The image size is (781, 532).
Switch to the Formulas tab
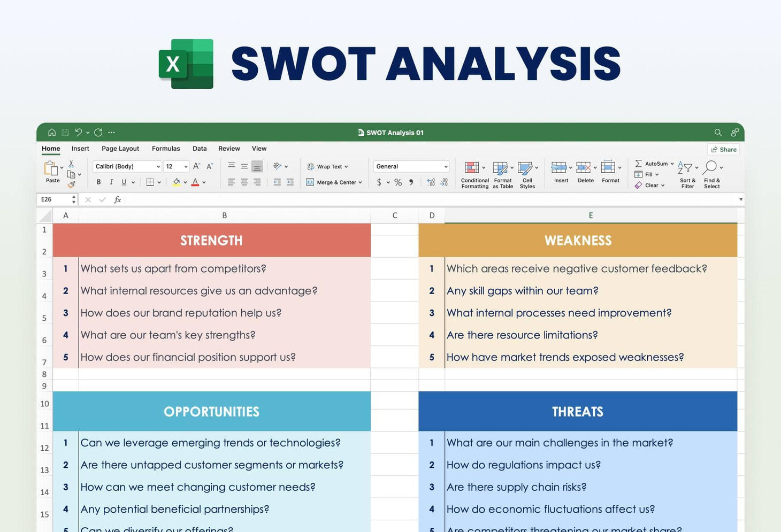tap(166, 148)
